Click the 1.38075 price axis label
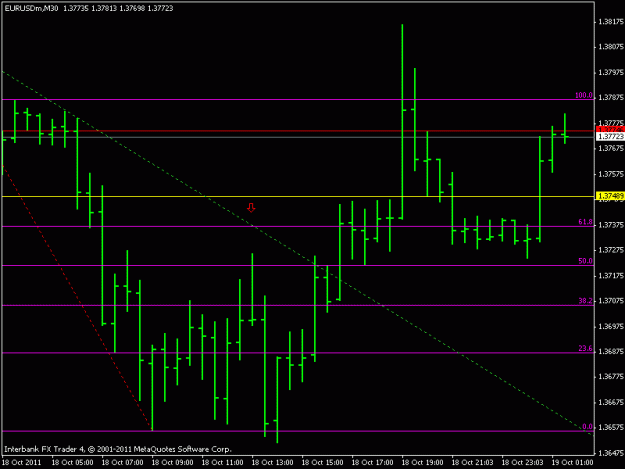The width and height of the screenshot is (625, 469). point(611,47)
